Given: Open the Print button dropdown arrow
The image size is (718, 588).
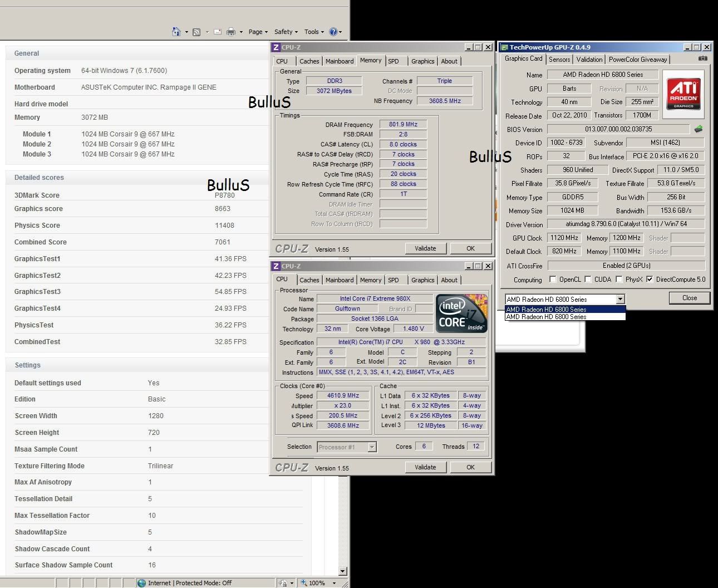Looking at the screenshot, I should pyautogui.click(x=241, y=32).
